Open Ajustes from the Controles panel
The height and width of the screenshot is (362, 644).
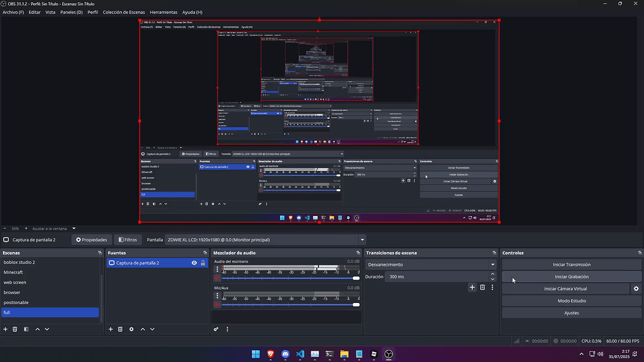(x=571, y=312)
